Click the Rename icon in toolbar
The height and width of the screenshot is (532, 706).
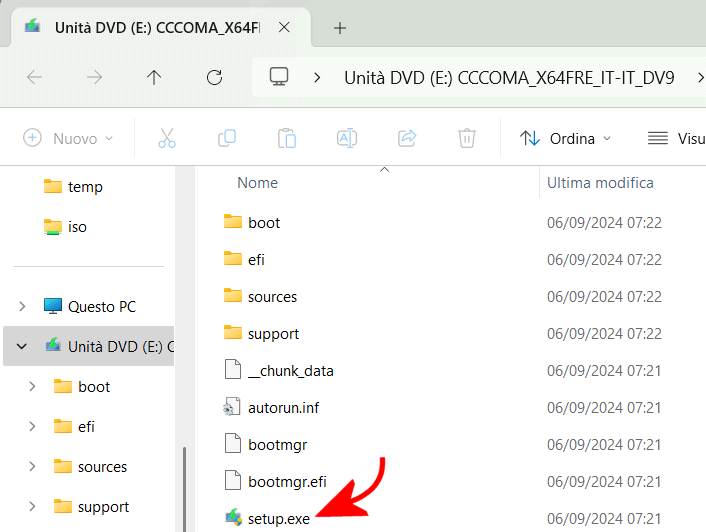[347, 138]
